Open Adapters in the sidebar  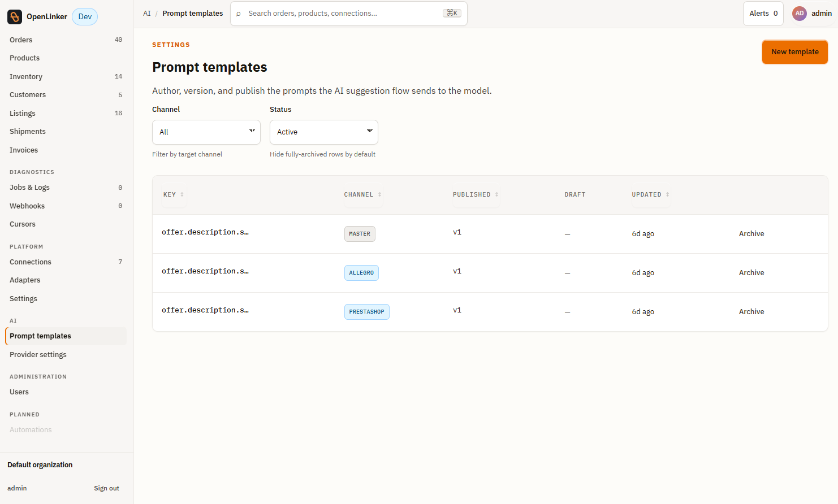pos(66,280)
